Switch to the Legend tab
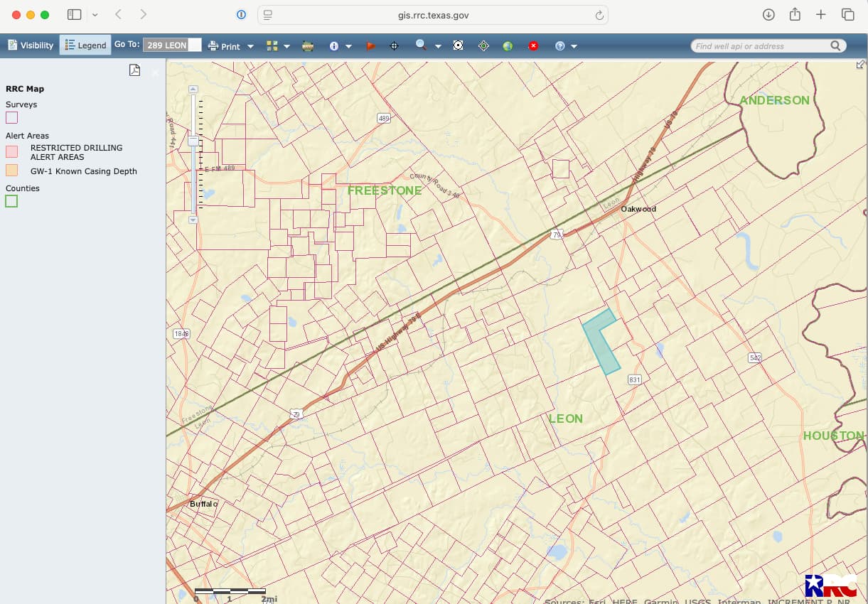Screen dimensions: 868x604 (85, 45)
